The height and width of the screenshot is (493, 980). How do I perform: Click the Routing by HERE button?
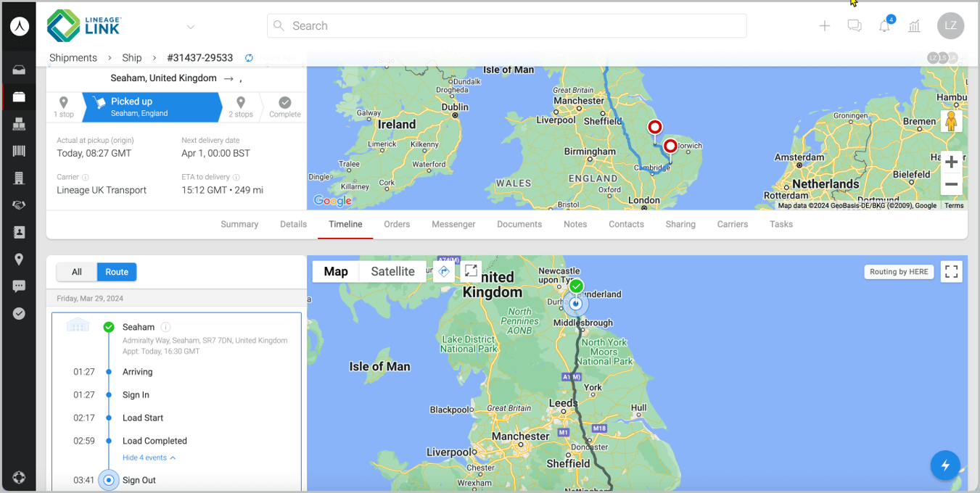click(899, 272)
